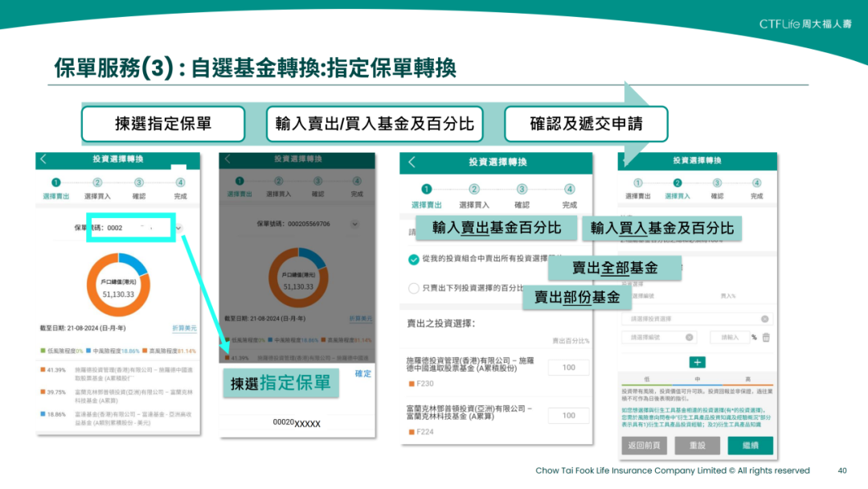
Task: Select 只賣出下列投資選擇的百分比 radio option
Action: (x=414, y=288)
